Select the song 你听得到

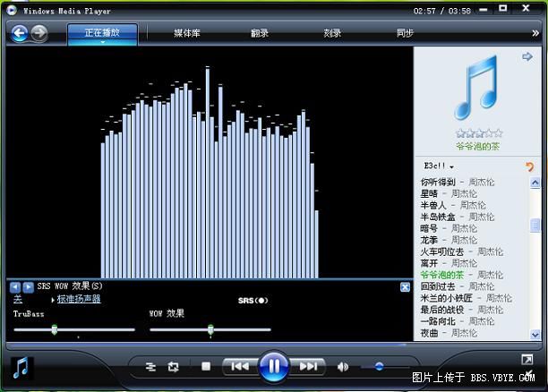(x=458, y=182)
